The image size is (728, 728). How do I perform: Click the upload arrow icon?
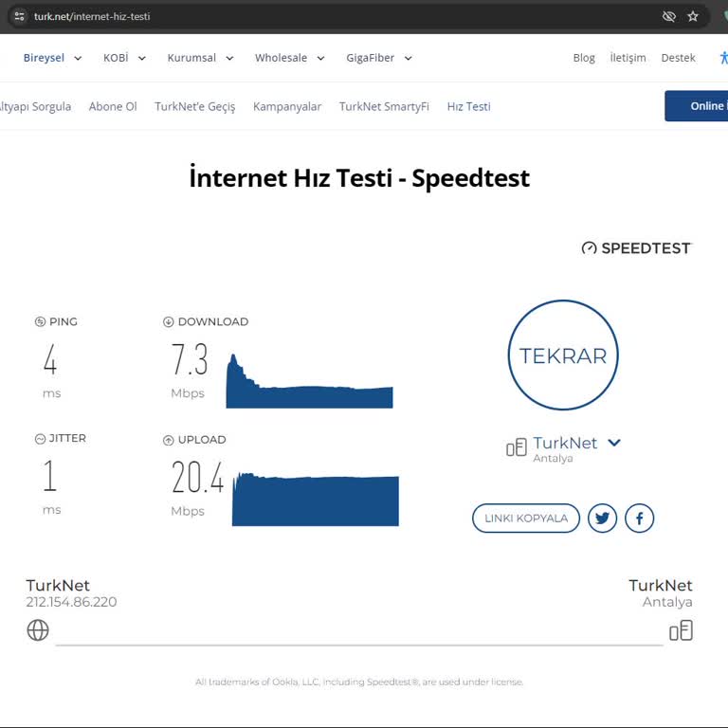point(168,440)
